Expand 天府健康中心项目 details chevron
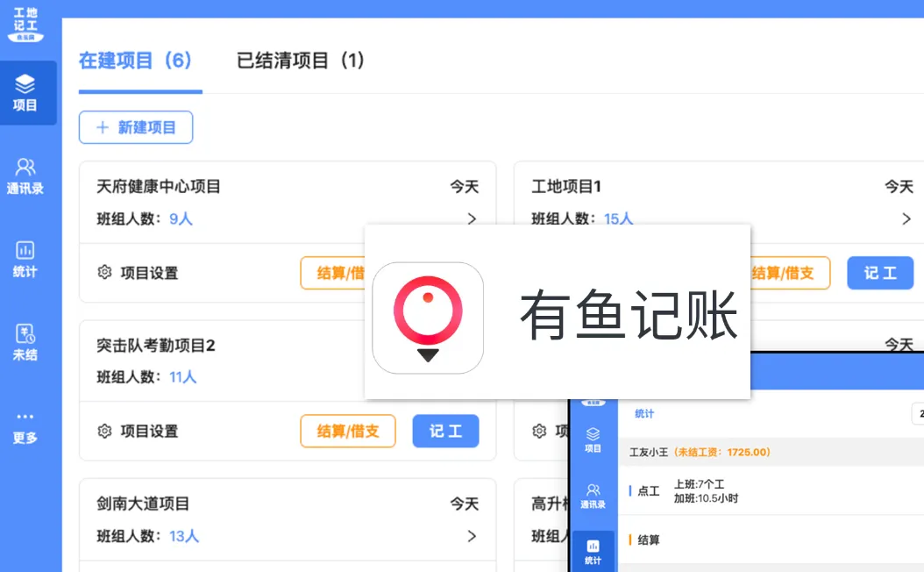Image resolution: width=924 pixels, height=572 pixels. point(472,218)
